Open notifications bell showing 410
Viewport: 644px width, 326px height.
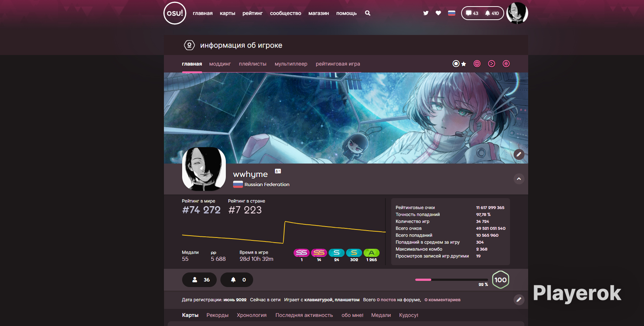(x=492, y=13)
